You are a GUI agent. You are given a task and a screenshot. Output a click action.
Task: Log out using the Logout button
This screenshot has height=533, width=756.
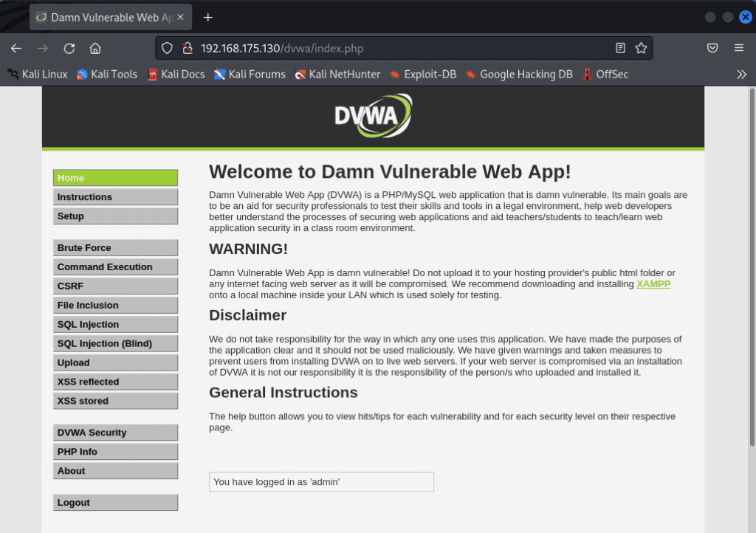tap(115, 502)
